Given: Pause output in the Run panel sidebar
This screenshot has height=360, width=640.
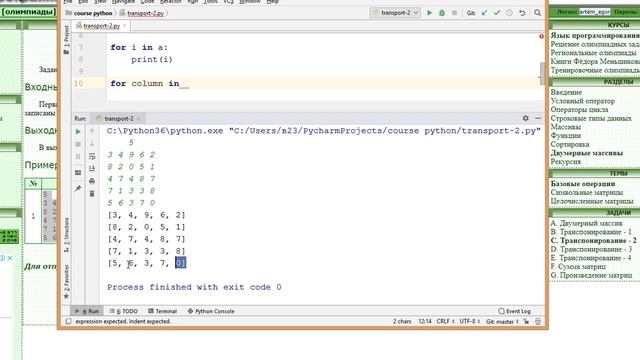Looking at the screenshot, I should pos(78,156).
